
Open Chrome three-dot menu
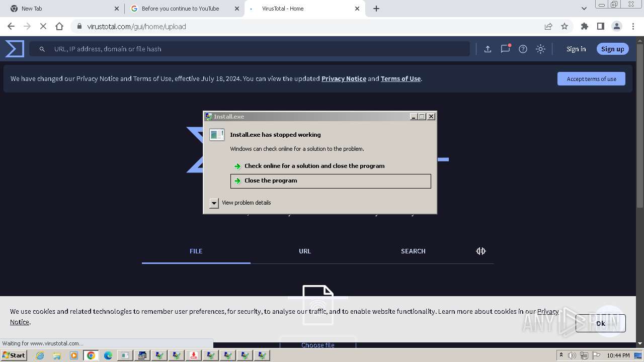[633, 26]
